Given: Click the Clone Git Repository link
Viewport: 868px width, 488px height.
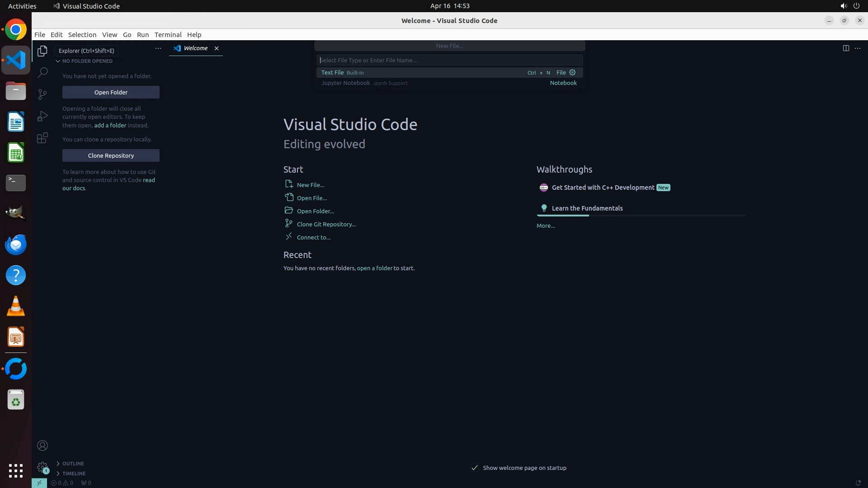Looking at the screenshot, I should (326, 224).
